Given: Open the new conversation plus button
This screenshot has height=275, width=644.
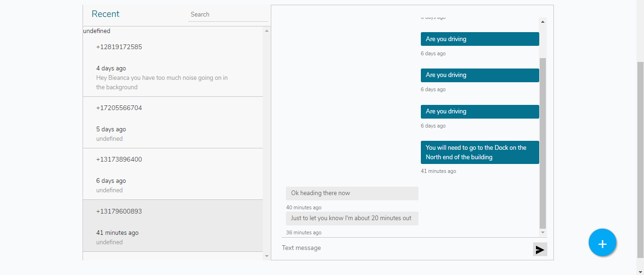Looking at the screenshot, I should click(602, 242).
